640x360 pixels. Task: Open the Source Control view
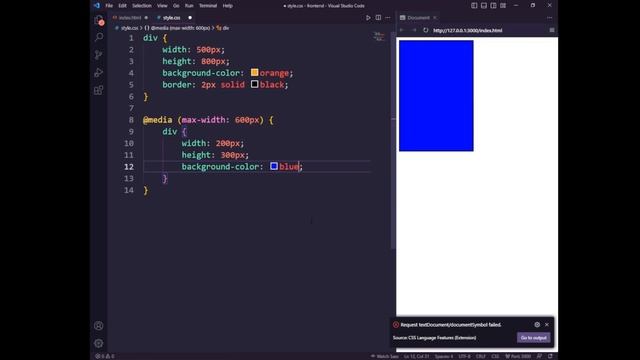99,55
